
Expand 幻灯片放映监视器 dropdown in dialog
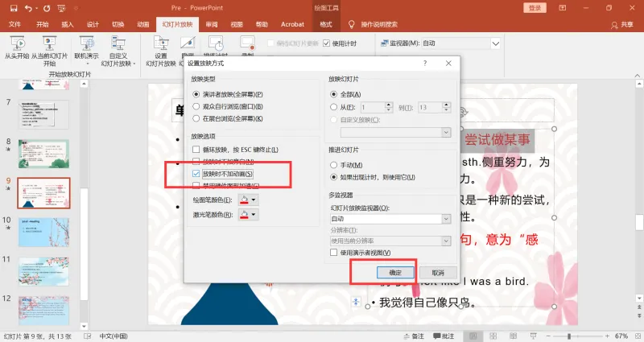(446, 219)
